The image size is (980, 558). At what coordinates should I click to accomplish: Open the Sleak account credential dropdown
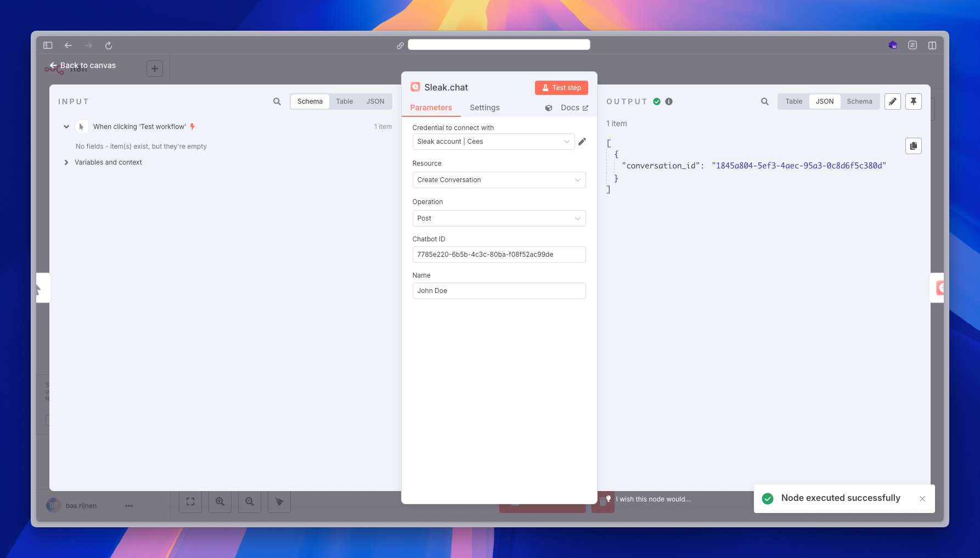click(x=493, y=142)
